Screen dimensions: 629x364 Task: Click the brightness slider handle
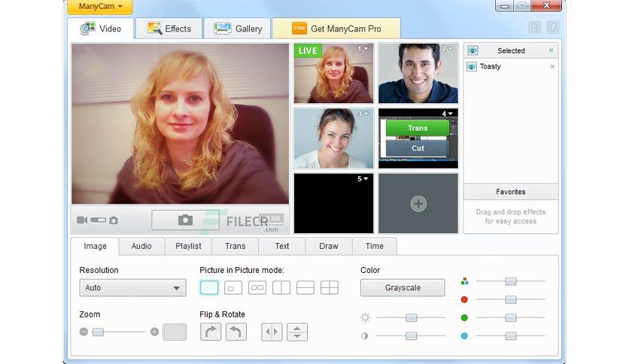coord(411,318)
